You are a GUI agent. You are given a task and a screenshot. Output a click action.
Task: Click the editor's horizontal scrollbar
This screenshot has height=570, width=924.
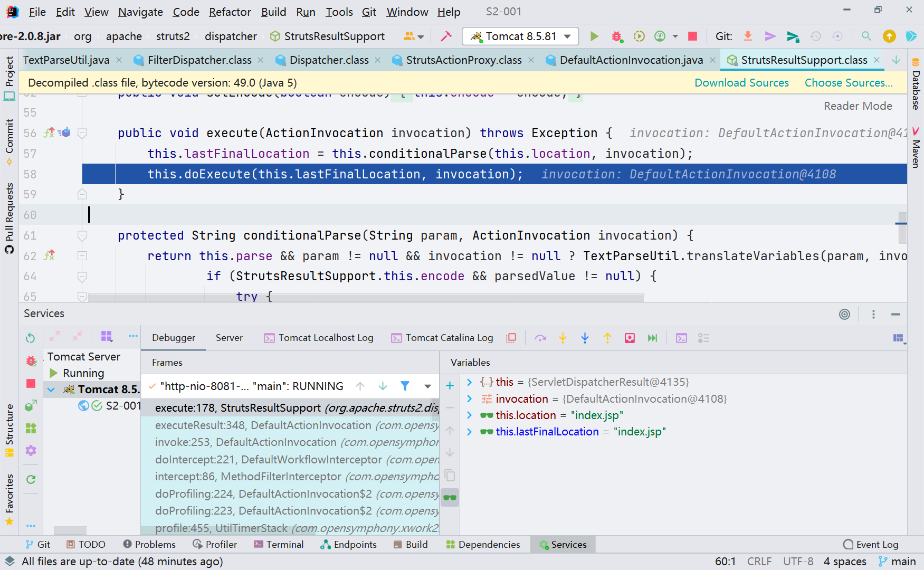pyautogui.click(x=365, y=298)
